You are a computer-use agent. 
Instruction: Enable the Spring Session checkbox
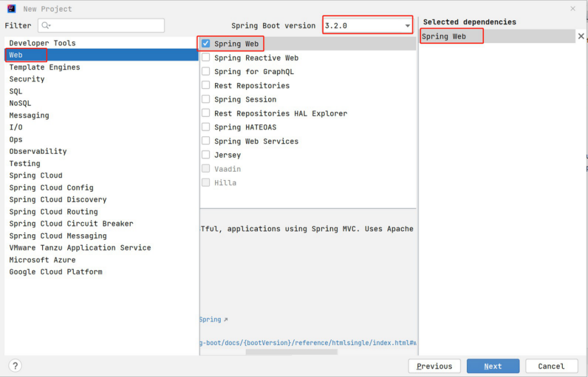206,99
